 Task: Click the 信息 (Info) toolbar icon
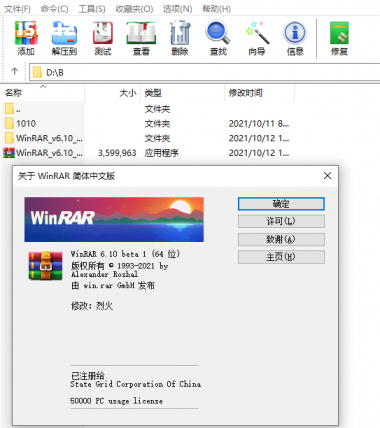tap(295, 33)
